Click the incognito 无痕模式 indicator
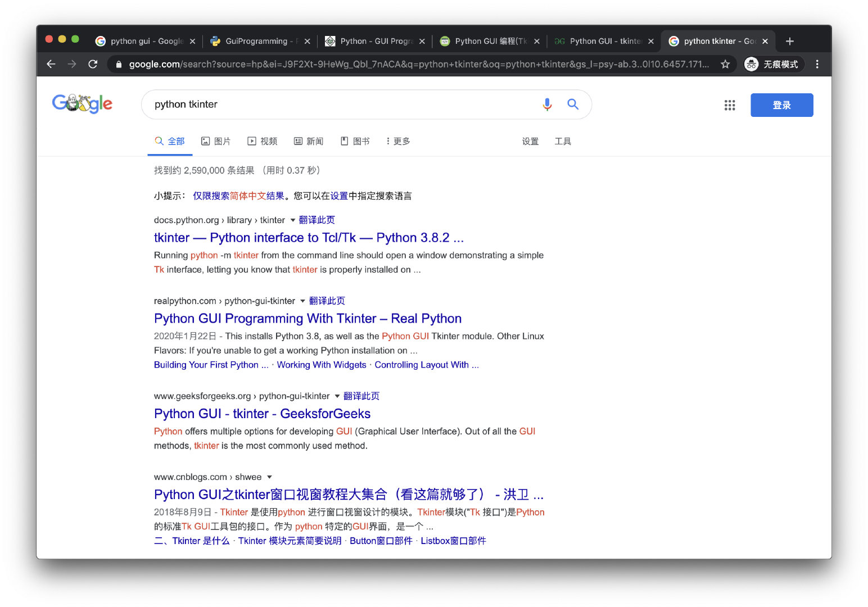 pyautogui.click(x=774, y=64)
